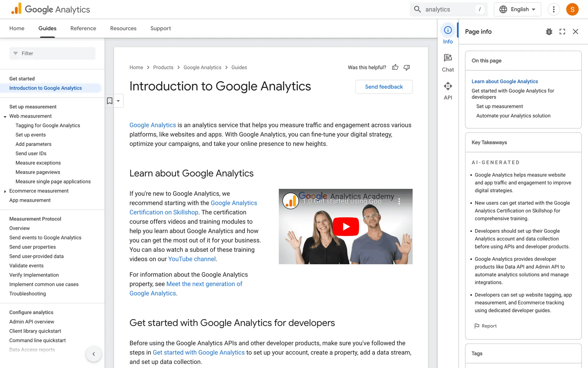This screenshot has height=368, width=588.
Task: Collapse the Web measurement tree section
Action: click(x=5, y=117)
